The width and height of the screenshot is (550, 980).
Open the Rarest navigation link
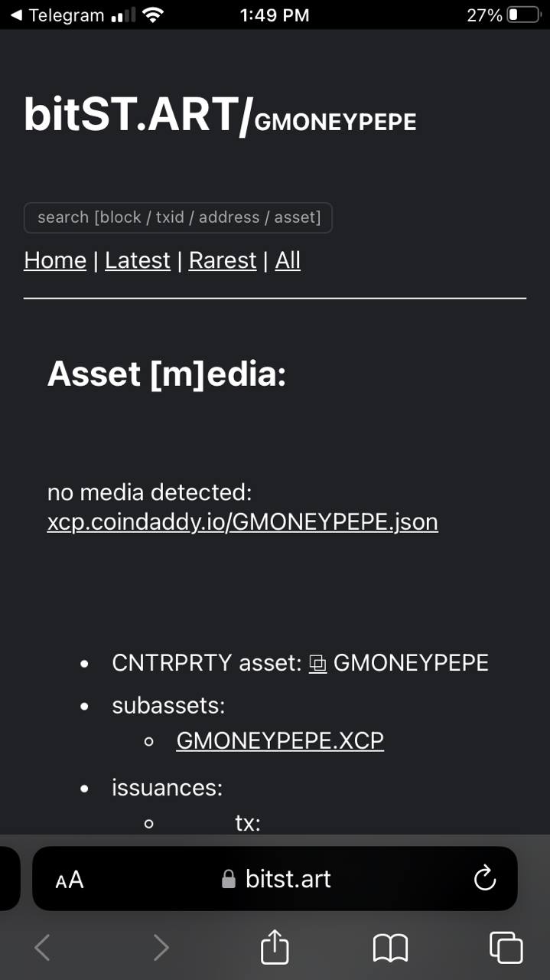(x=223, y=260)
